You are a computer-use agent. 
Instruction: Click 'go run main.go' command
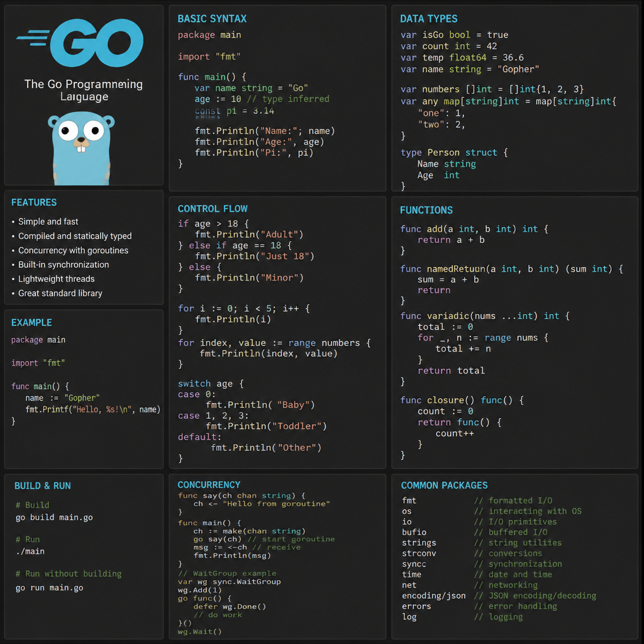click(x=49, y=588)
